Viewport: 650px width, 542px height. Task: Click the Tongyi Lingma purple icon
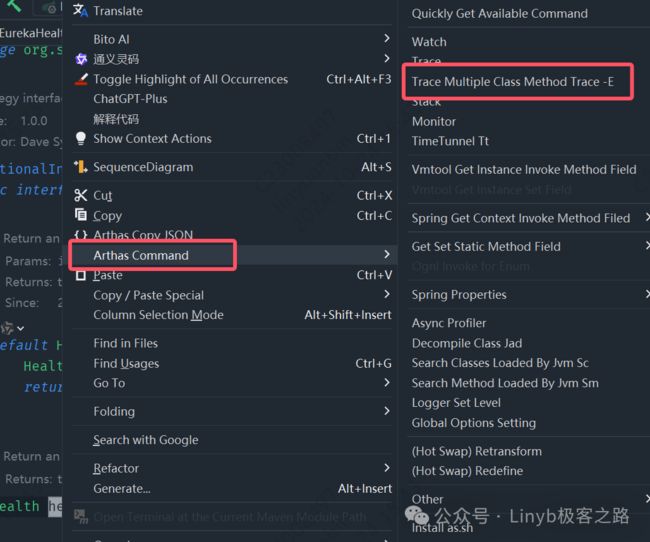(x=81, y=59)
